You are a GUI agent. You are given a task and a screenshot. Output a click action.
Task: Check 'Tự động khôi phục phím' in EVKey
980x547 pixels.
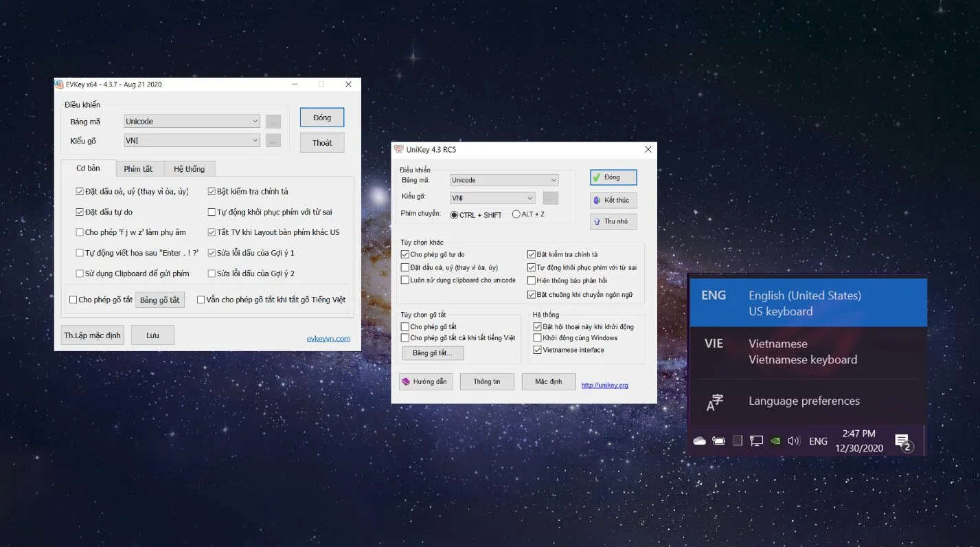click(x=212, y=212)
